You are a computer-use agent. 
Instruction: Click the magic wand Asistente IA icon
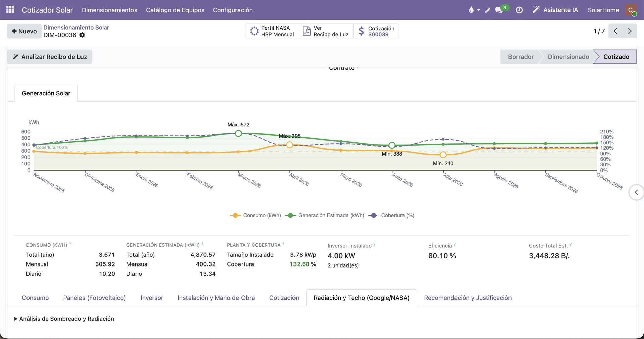coord(536,10)
